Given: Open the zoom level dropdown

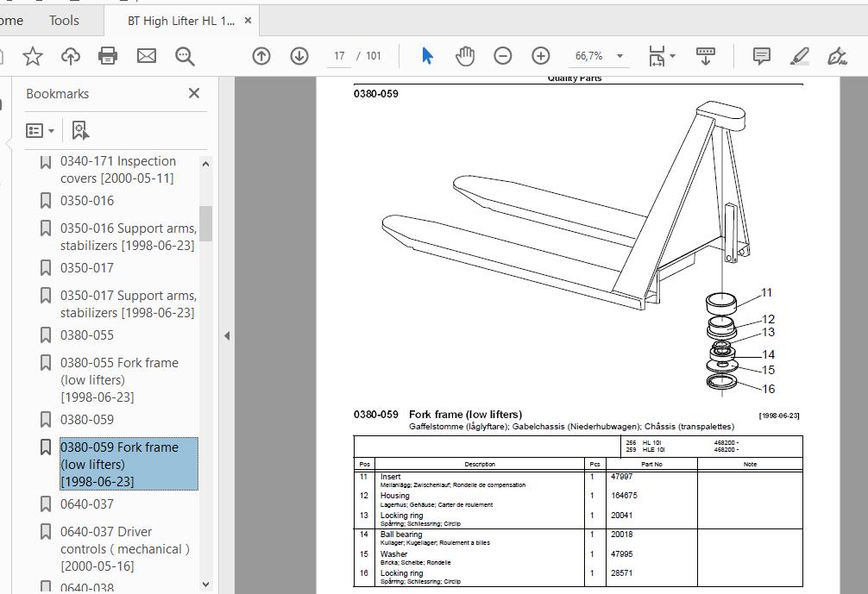Looking at the screenshot, I should (620, 56).
